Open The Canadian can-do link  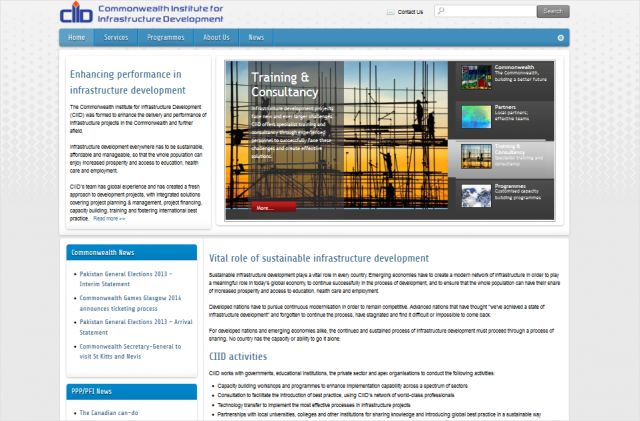click(109, 412)
